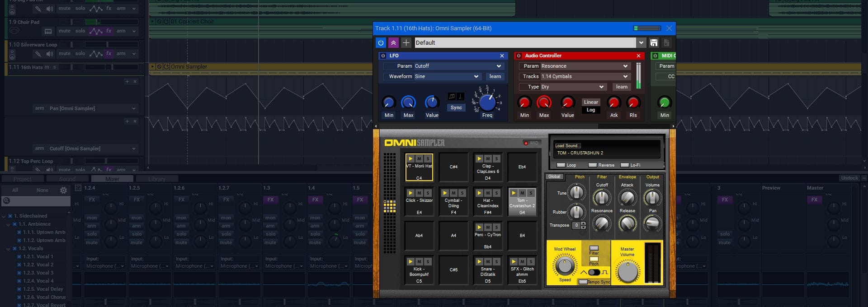Remove the Audio Controller module with its X

(638, 56)
